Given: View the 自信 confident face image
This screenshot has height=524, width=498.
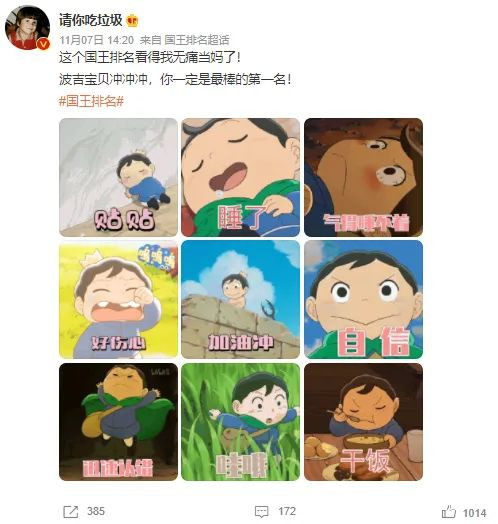Looking at the screenshot, I should 364,300.
